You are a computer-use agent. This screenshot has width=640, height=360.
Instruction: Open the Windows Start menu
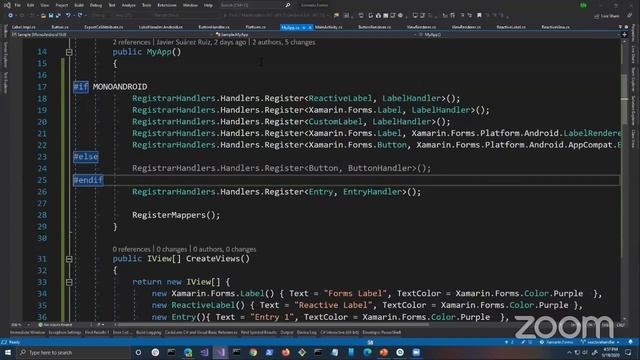point(8,352)
